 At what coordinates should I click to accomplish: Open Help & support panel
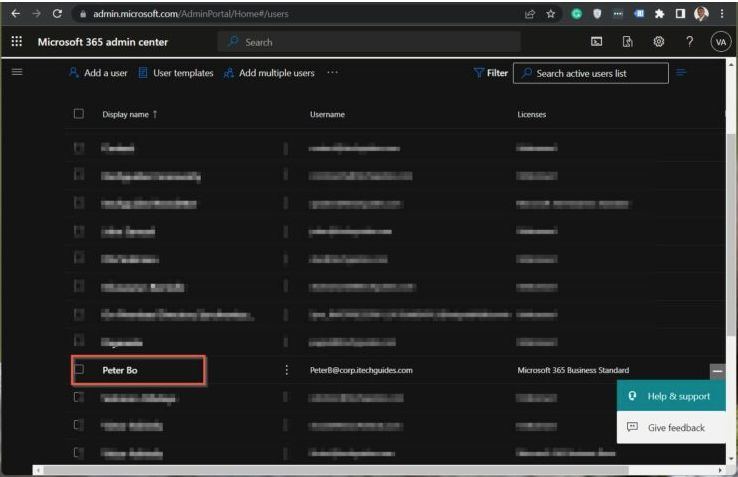671,396
